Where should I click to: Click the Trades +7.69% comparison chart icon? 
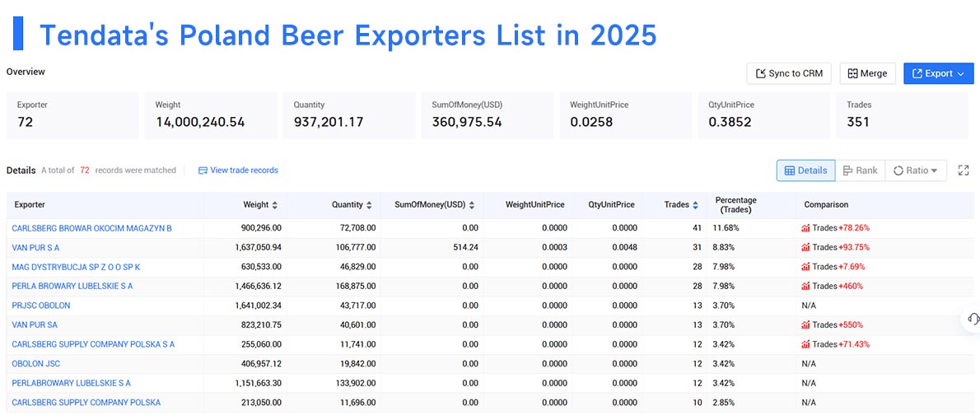coord(805,267)
